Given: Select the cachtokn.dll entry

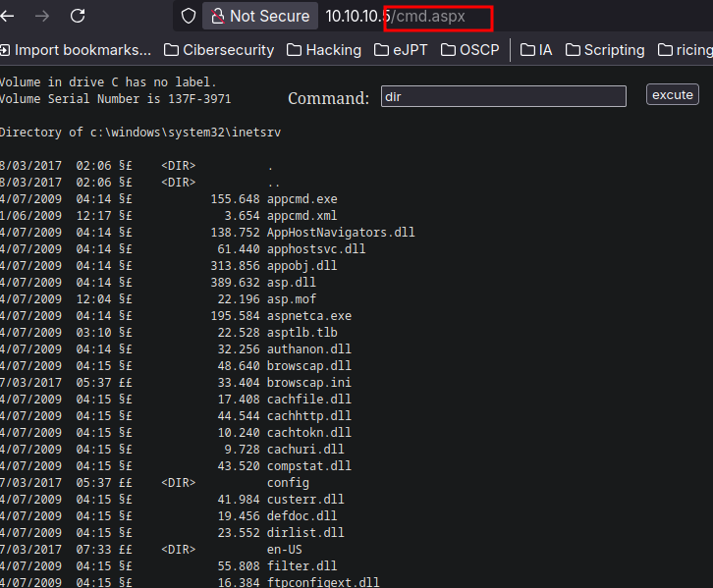Looking at the screenshot, I should 309,433.
